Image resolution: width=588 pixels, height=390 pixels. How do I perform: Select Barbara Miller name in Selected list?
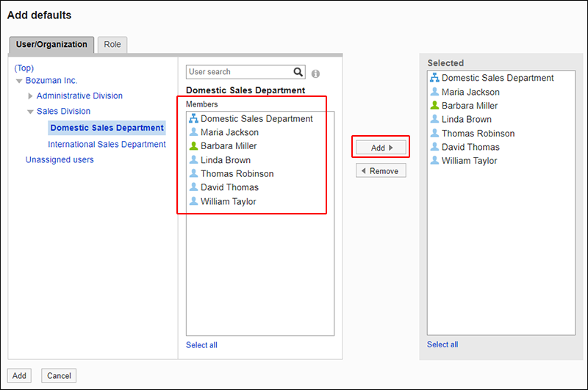(470, 106)
